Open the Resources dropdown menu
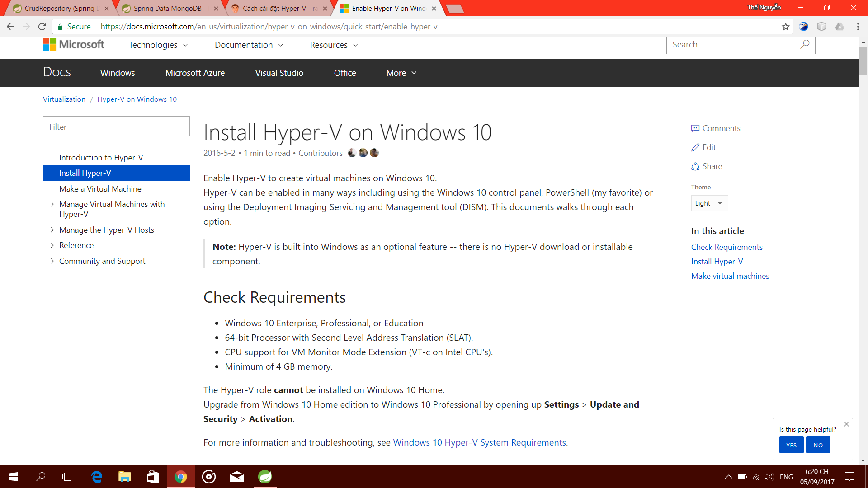The image size is (868, 488). [334, 45]
